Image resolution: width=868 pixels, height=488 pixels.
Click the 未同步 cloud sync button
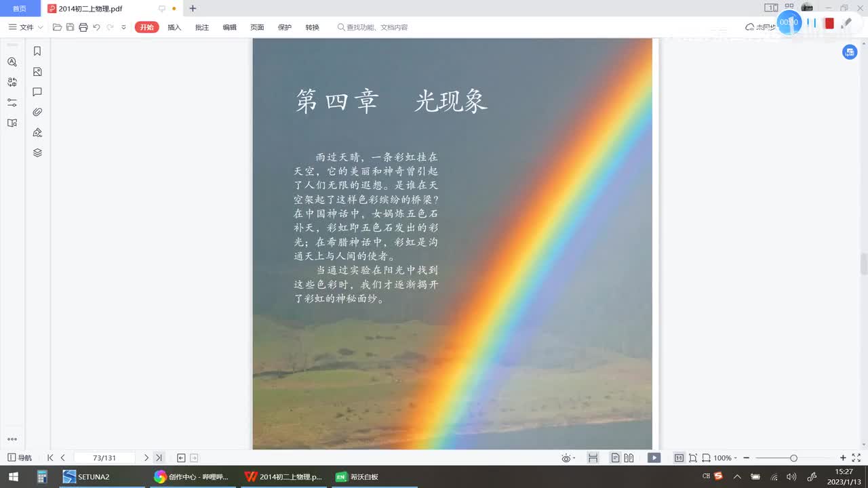point(759,27)
